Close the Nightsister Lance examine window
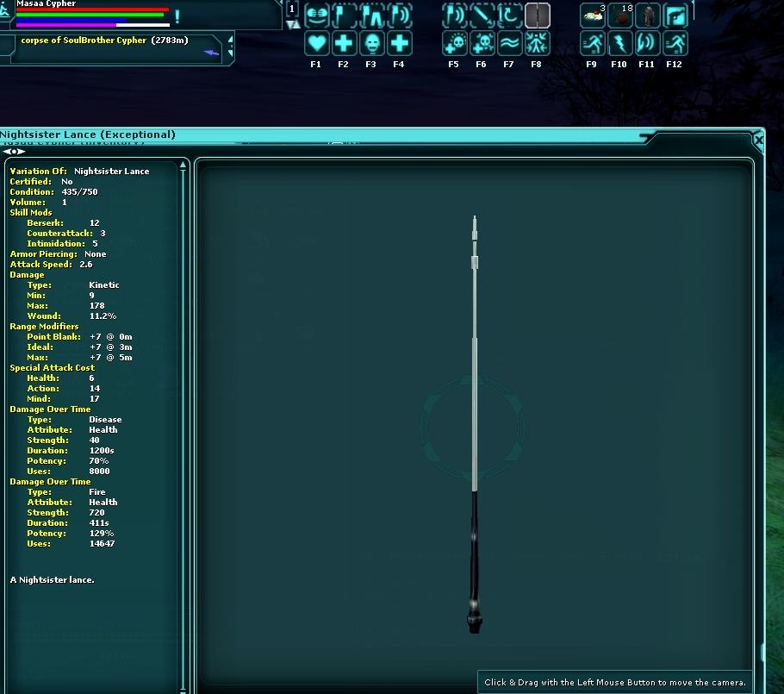The width and height of the screenshot is (784, 694). tap(758, 141)
